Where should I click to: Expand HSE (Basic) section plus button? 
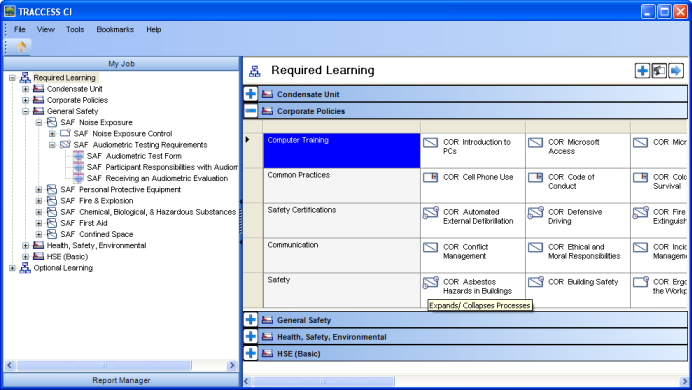tap(250, 353)
